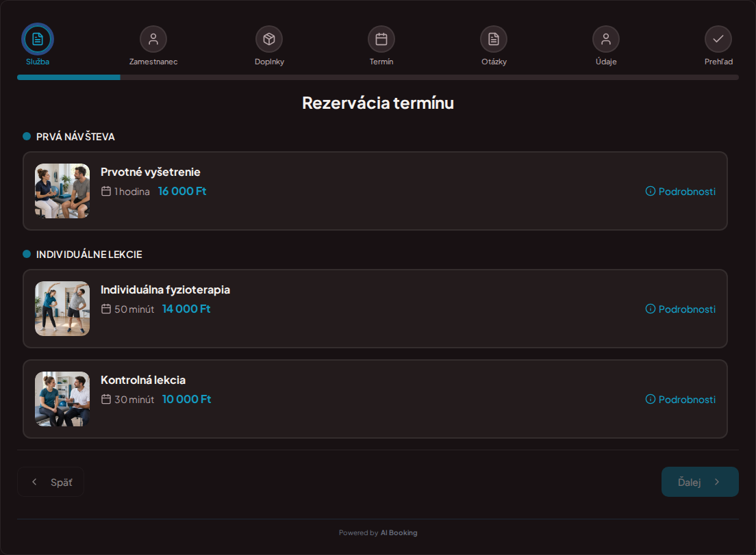Click the Individuálna fyzioterapia title
This screenshot has width=756, height=555.
pos(166,289)
